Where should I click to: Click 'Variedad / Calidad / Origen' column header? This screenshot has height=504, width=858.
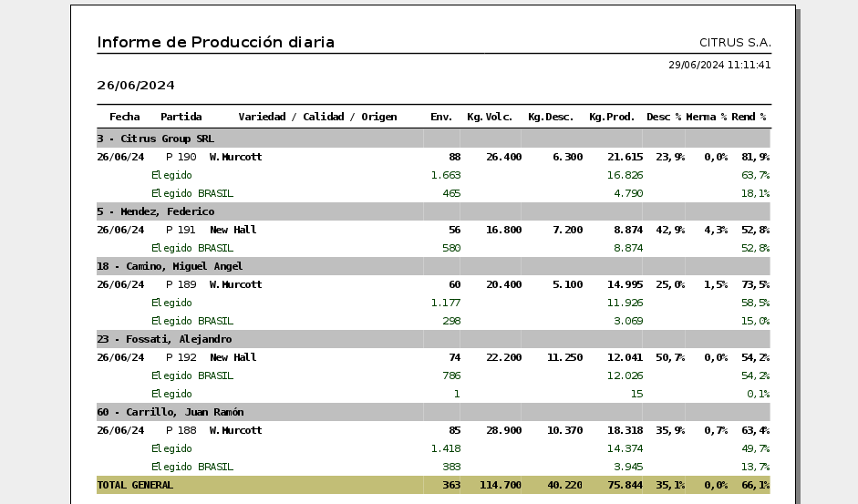click(x=317, y=117)
